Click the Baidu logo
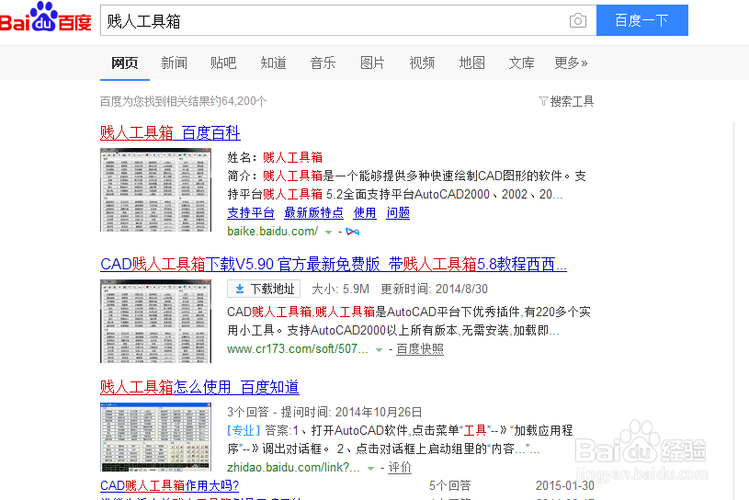This screenshot has width=749, height=500. [45, 18]
